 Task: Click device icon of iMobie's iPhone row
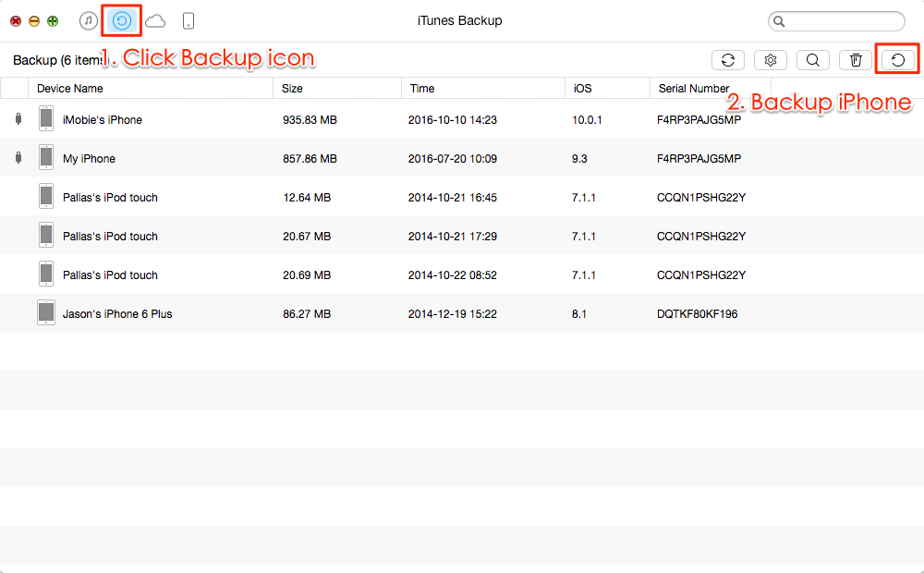tap(46, 118)
